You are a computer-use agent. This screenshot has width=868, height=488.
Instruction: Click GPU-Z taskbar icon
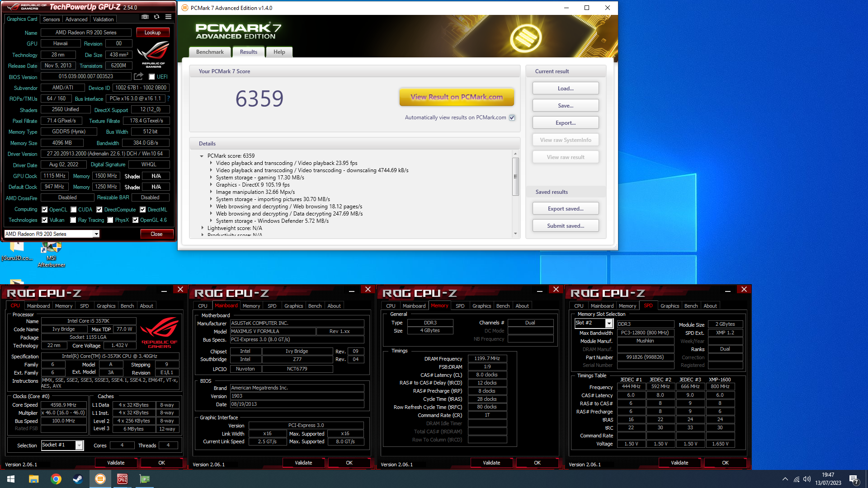tap(145, 479)
